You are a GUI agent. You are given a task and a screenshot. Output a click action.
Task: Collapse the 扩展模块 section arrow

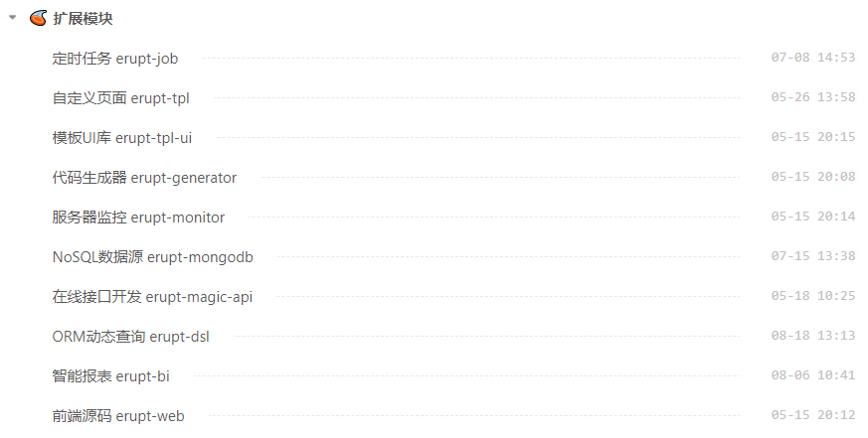13,18
